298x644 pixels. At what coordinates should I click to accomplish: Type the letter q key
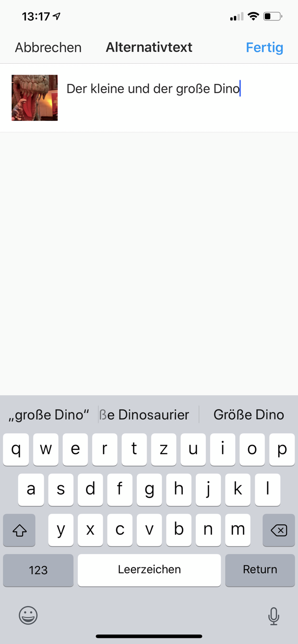tap(16, 449)
